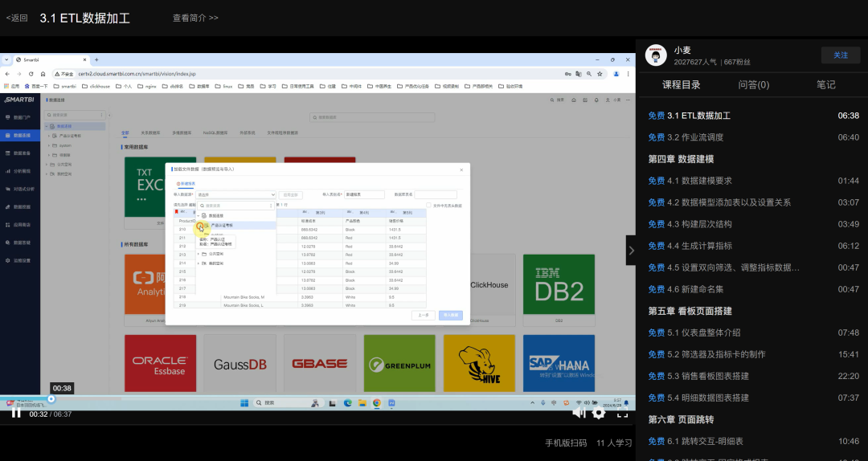This screenshot has height=461, width=868.
Task: Open the Greenplum database tile
Action: [399, 363]
